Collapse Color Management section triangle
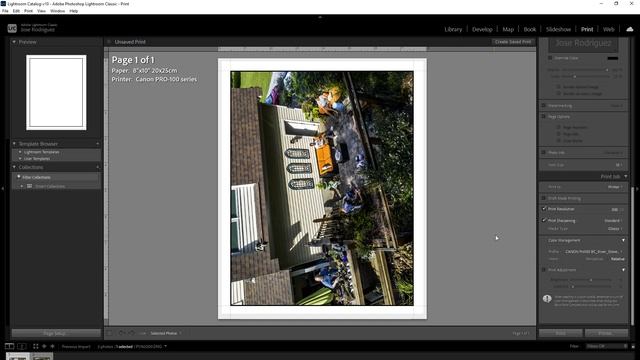640x360 pixels. click(x=623, y=240)
